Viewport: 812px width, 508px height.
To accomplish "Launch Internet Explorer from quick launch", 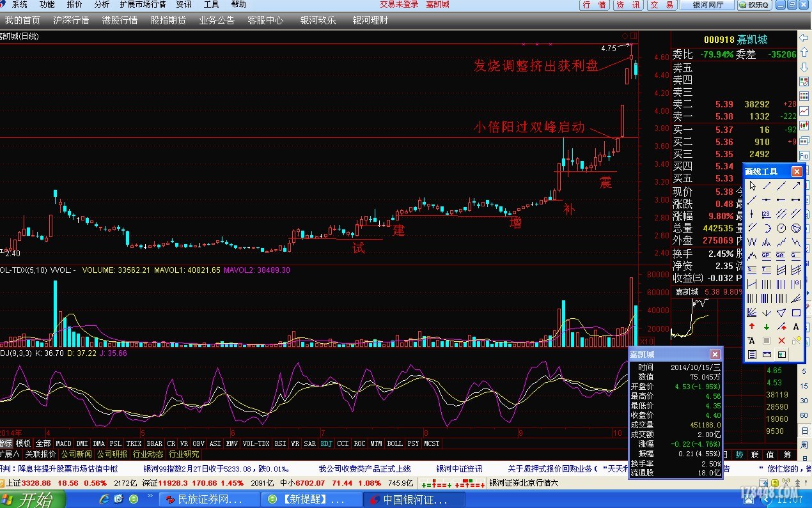I will [x=105, y=498].
